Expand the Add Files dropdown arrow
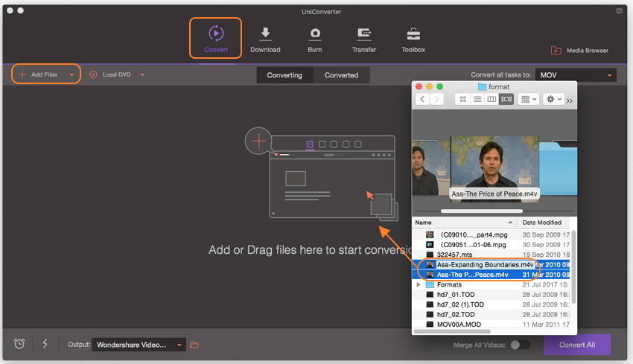The width and height of the screenshot is (633, 364). point(71,74)
